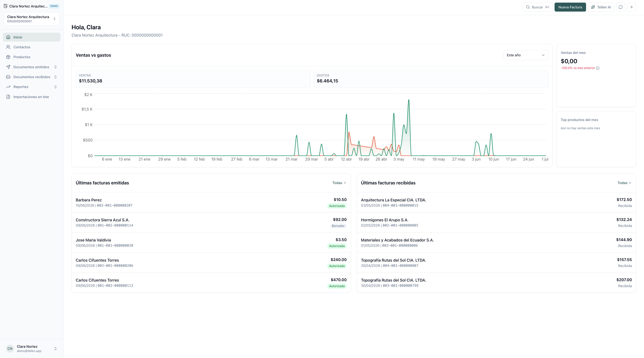This screenshot has width=644, height=358.
Task: Expand the Reportes submenu chevron
Action: click(56, 87)
